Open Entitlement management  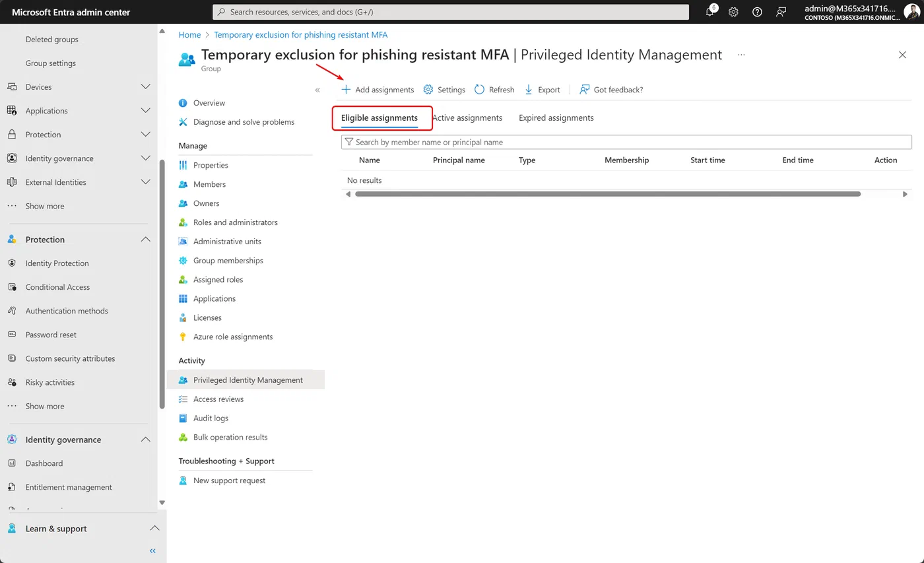click(x=69, y=487)
